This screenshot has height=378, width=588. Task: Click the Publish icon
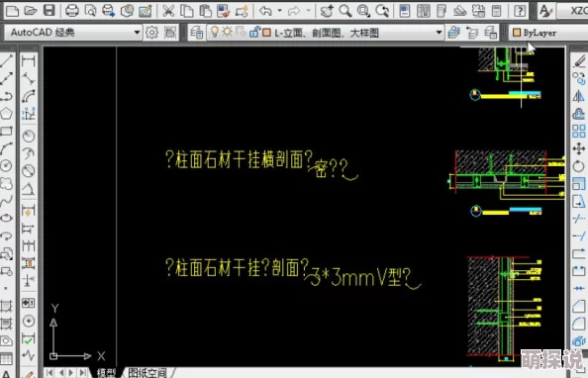pyautogui.click(x=108, y=11)
